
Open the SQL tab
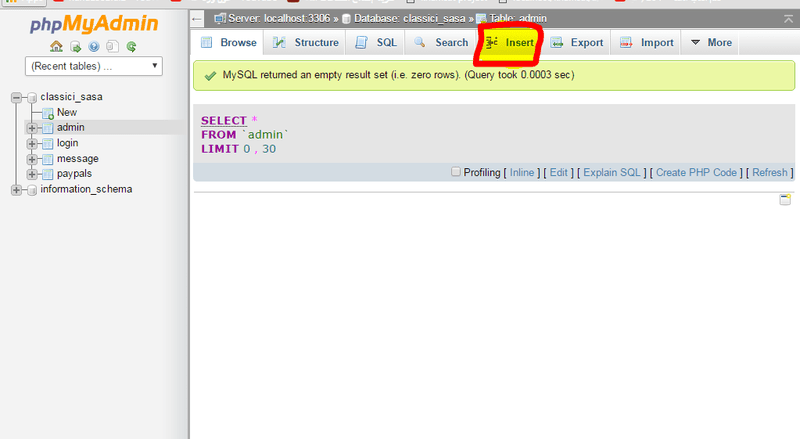pos(376,42)
